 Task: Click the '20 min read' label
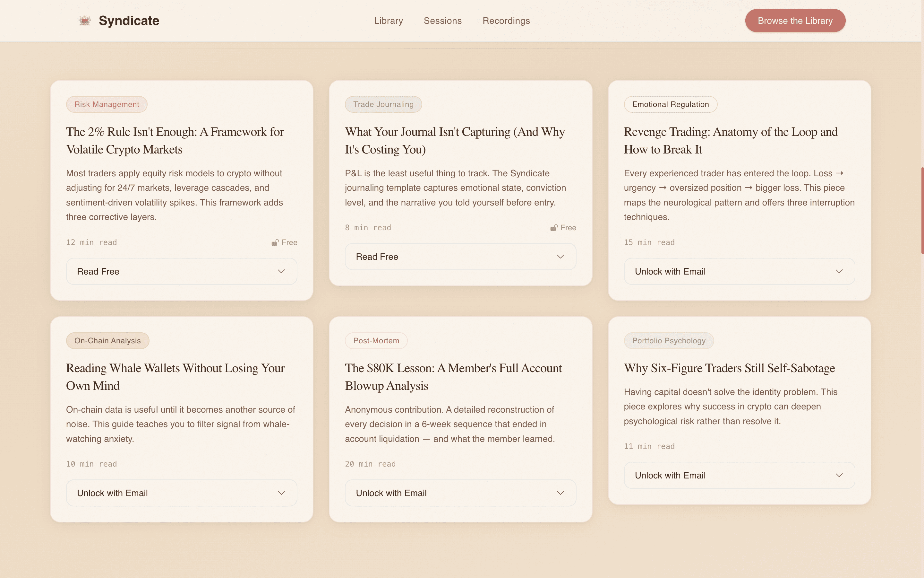pos(370,464)
